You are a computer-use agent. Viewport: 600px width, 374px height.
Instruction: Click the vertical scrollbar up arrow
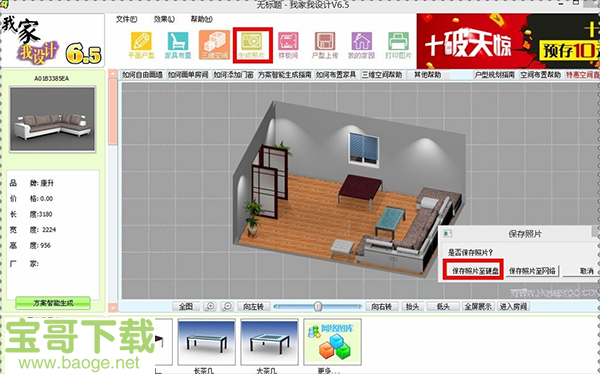(x=113, y=74)
